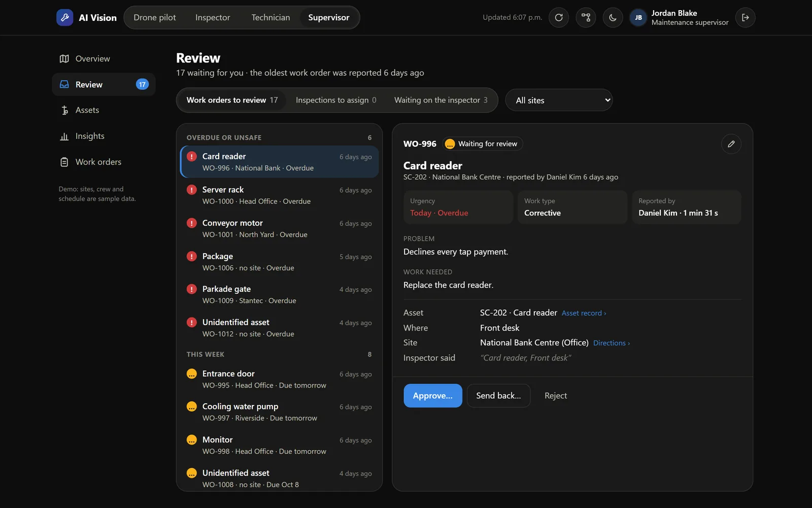The image size is (812, 508).
Task: Select Unidentified asset WO-1008 row
Action: coord(279,478)
